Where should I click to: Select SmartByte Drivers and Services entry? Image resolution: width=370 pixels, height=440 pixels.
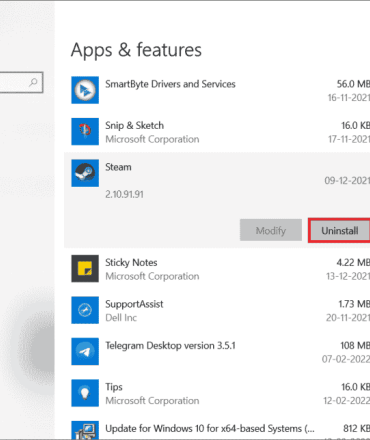coord(170,84)
